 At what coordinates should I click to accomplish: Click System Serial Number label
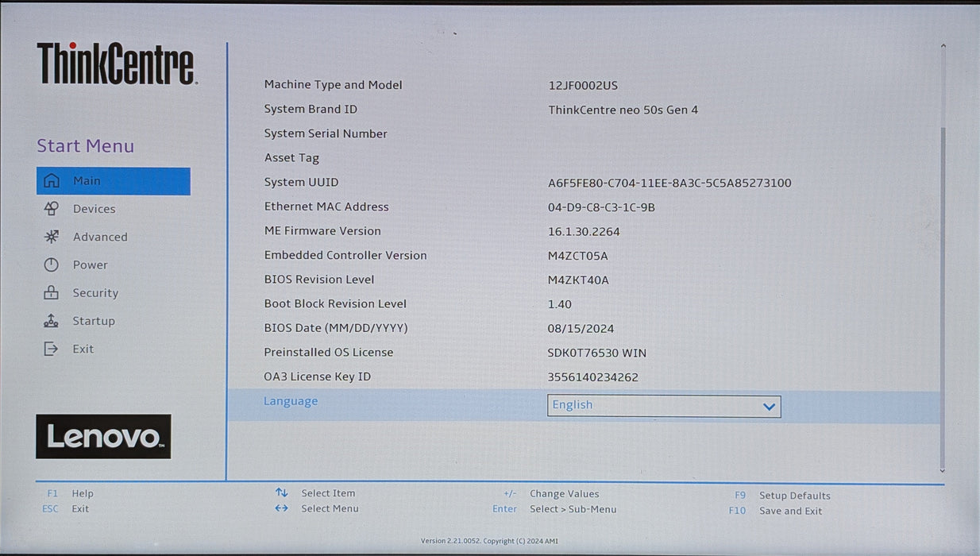click(326, 133)
